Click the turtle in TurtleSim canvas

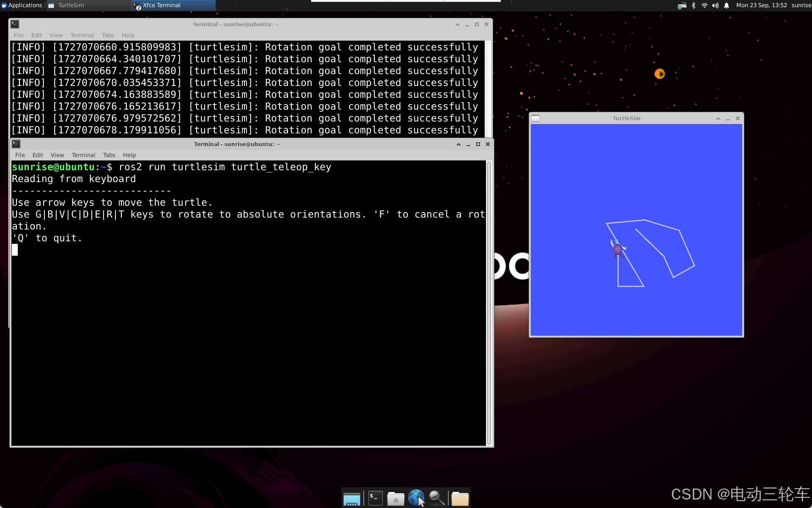pos(618,249)
